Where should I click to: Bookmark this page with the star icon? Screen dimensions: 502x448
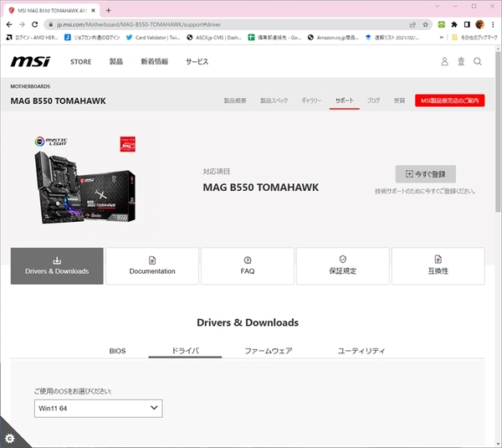click(425, 24)
